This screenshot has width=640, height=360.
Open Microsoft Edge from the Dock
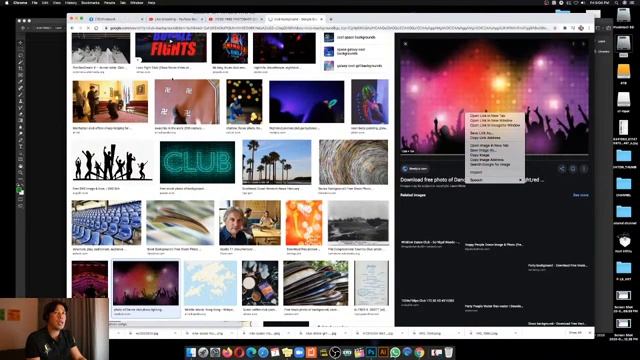(251, 352)
